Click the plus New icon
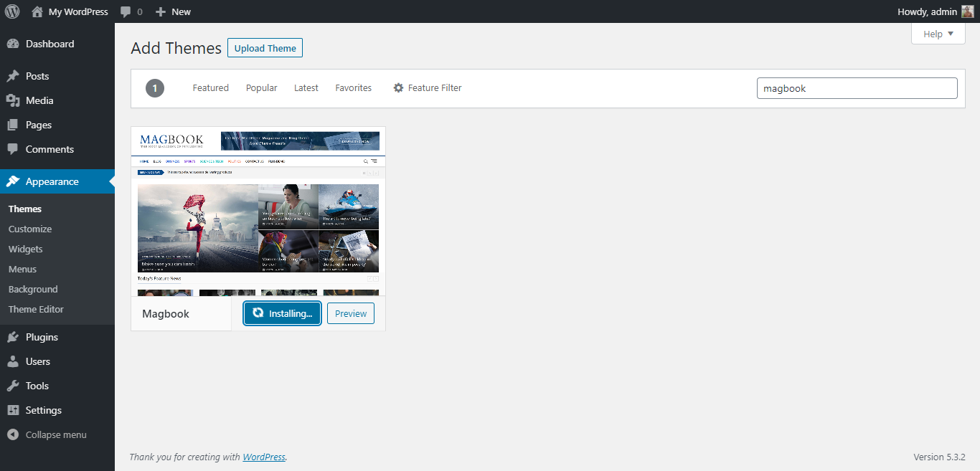The height and width of the screenshot is (471, 980). click(x=161, y=11)
